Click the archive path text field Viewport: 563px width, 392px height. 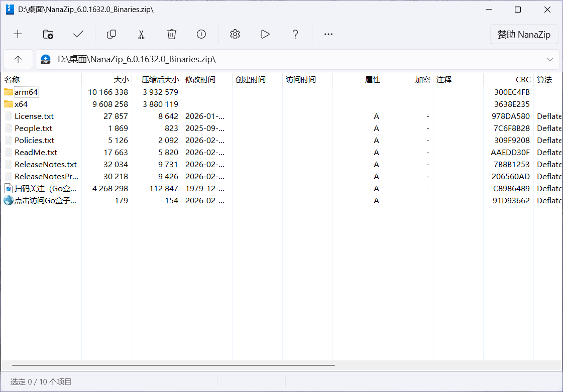pyautogui.click(x=291, y=59)
